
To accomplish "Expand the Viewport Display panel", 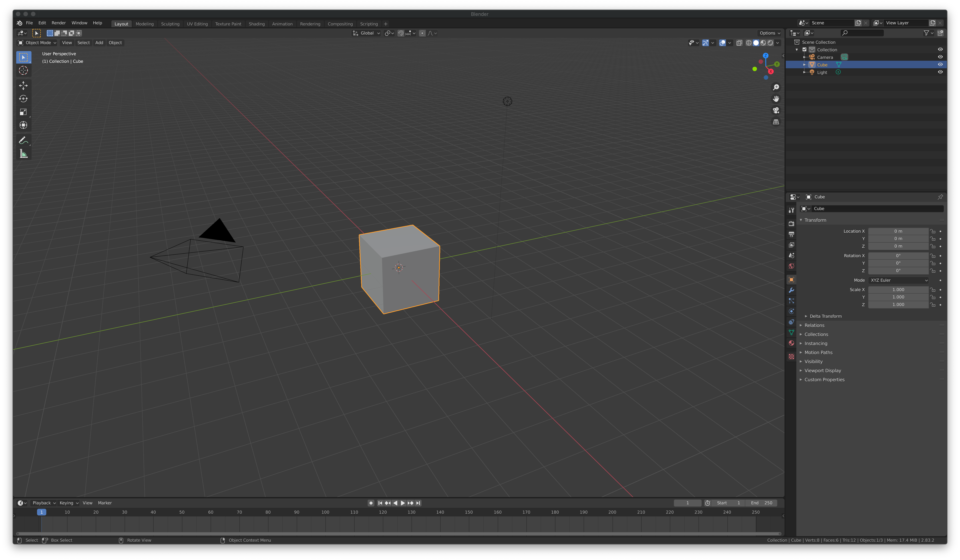I will 823,371.
